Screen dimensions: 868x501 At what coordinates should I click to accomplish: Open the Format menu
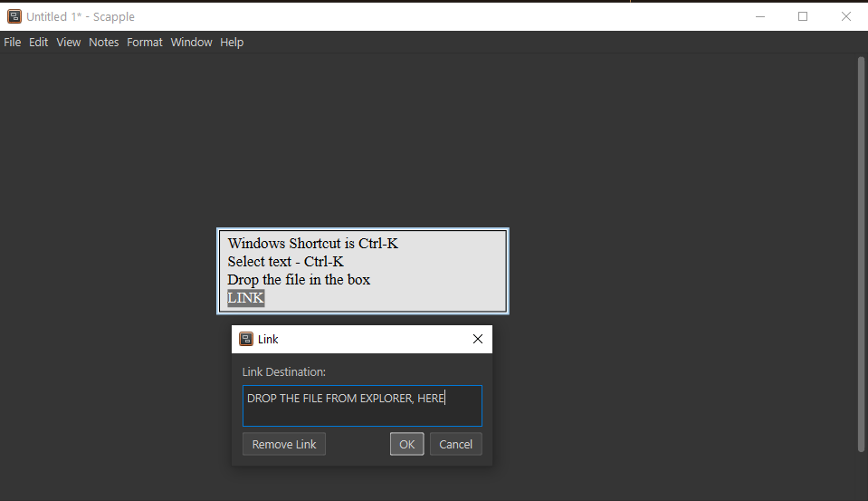145,43
